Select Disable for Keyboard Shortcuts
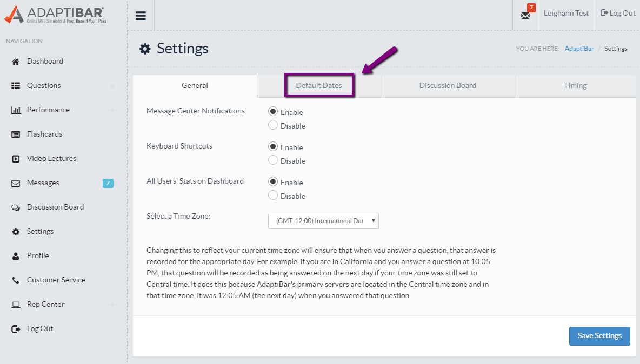Image resolution: width=640 pixels, height=364 pixels. click(x=273, y=160)
